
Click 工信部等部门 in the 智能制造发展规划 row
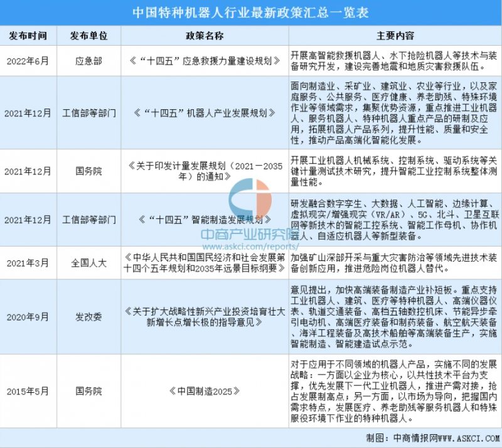(x=88, y=220)
